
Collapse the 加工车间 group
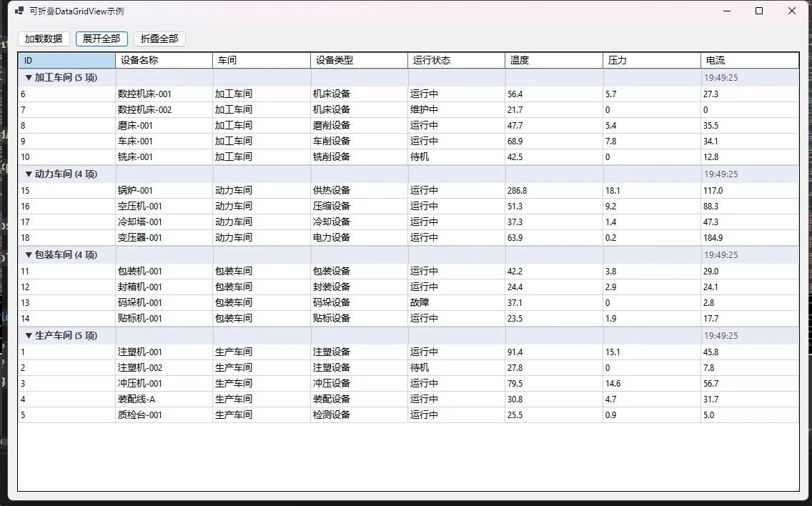coord(29,77)
